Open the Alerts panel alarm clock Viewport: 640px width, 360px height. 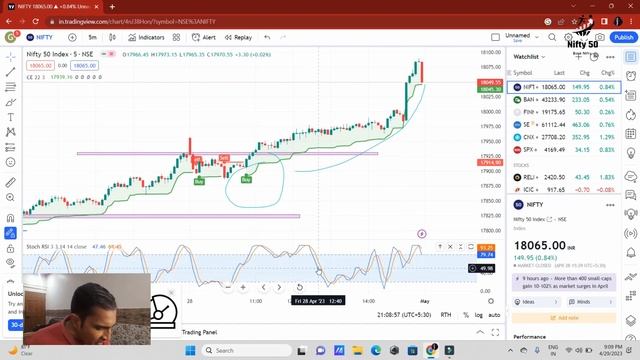[631, 76]
